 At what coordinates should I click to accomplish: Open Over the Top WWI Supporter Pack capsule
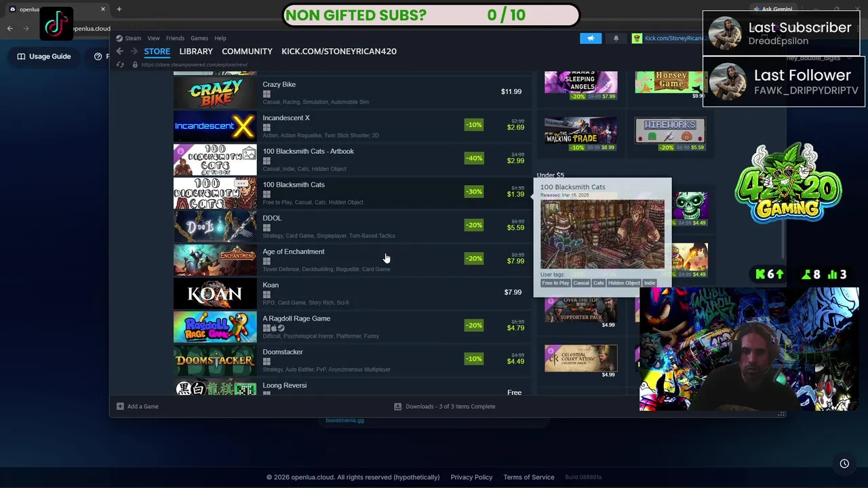pyautogui.click(x=581, y=309)
